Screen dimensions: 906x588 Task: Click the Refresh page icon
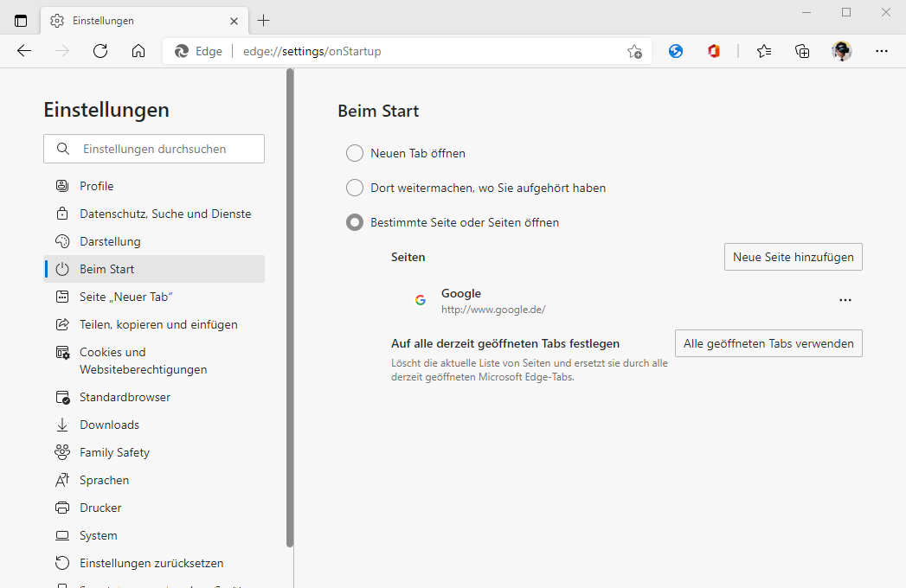coord(100,51)
